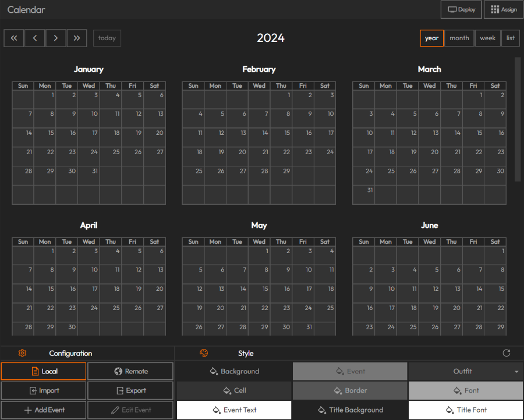Select the year view tab
This screenshot has height=420, width=524.
(431, 38)
